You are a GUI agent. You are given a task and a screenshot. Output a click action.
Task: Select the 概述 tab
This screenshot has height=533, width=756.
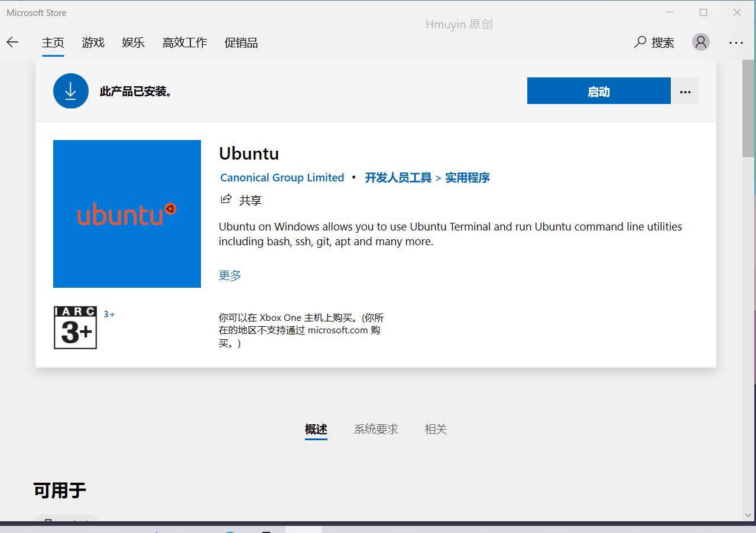[x=316, y=429]
